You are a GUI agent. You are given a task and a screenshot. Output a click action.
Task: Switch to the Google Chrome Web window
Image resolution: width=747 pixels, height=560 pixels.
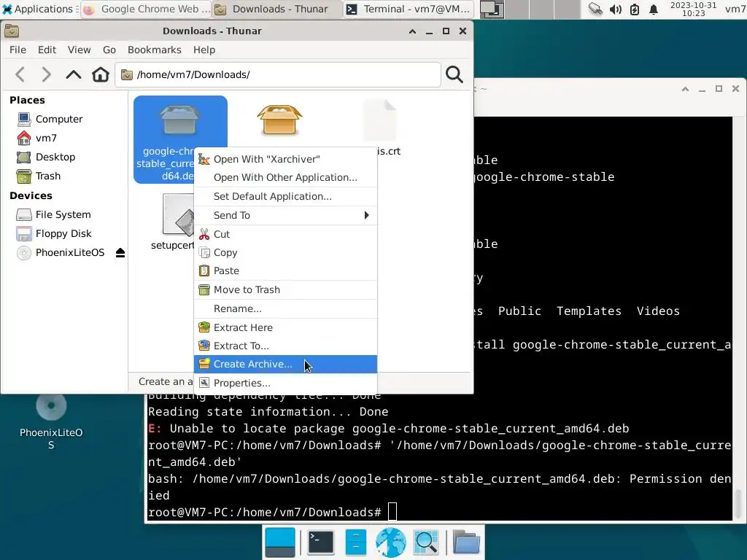(146, 9)
